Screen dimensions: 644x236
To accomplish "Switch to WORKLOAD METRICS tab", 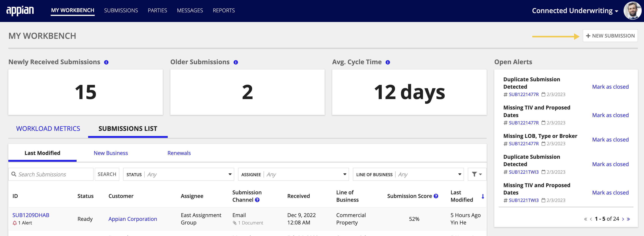I will [x=48, y=128].
